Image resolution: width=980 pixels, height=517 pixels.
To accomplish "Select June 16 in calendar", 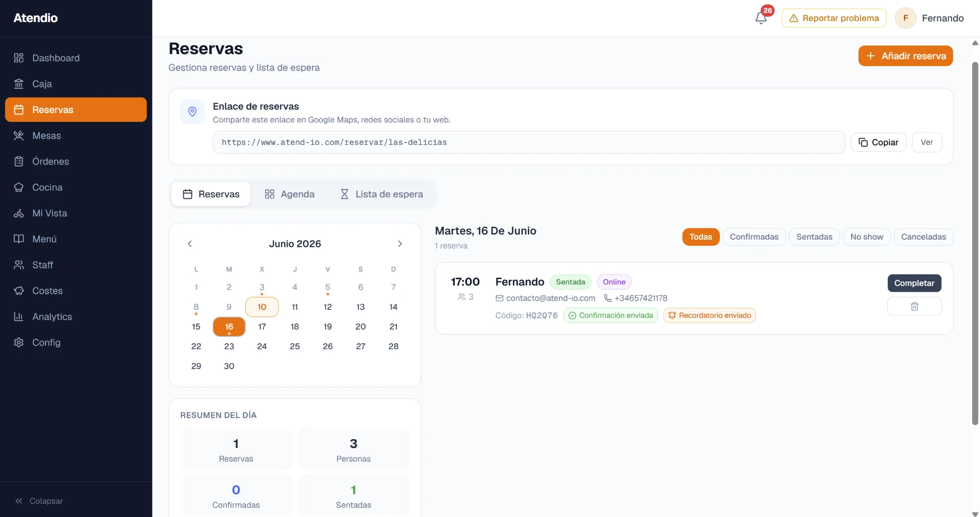I will coord(229,327).
